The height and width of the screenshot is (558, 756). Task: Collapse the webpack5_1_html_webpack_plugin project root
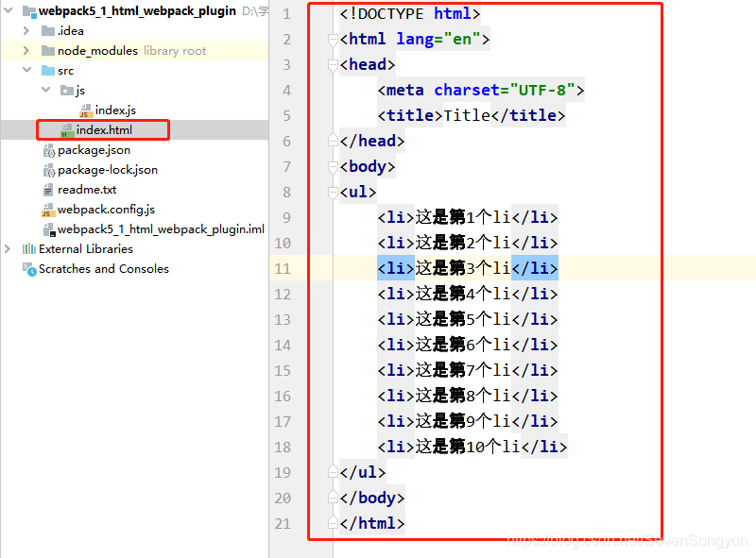pyautogui.click(x=9, y=10)
